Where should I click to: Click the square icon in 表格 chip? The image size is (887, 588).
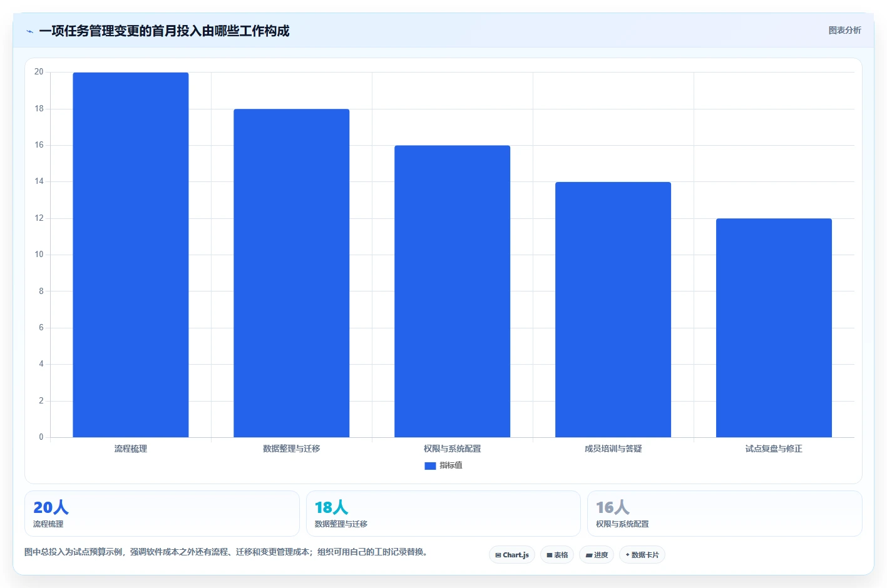[550, 555]
